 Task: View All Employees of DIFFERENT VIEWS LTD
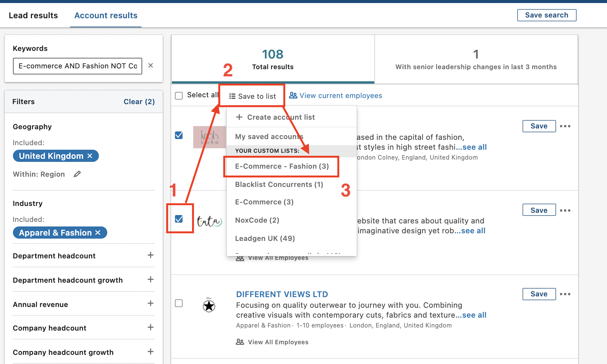(272, 342)
